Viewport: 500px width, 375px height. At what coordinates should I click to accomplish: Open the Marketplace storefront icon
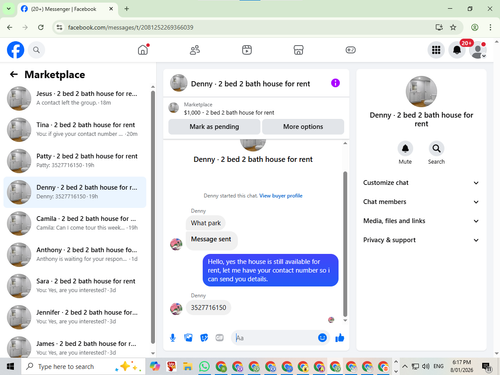(298, 50)
